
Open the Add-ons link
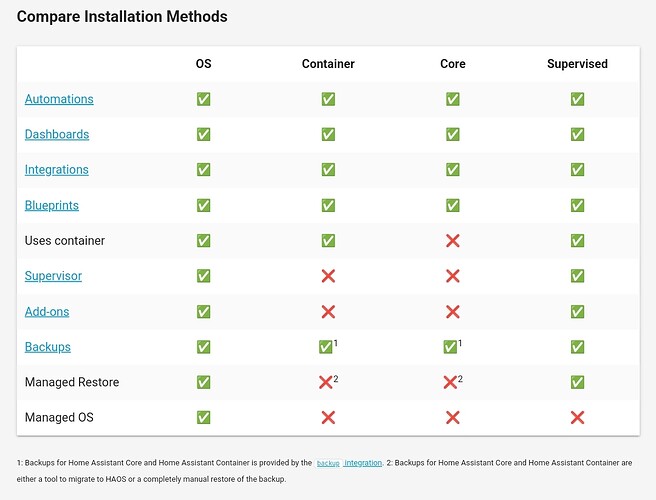pos(47,312)
